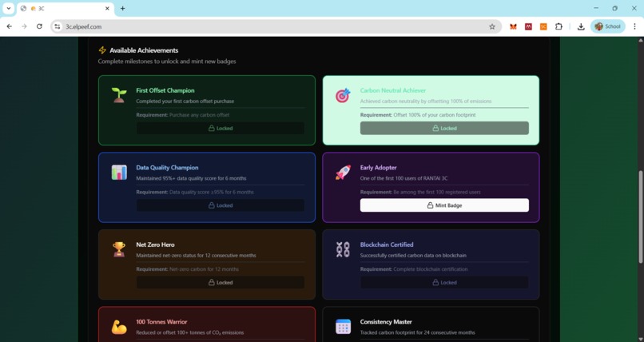
Task: Click the target icon on Carbon Neutral Achiever
Action: [x=343, y=95]
